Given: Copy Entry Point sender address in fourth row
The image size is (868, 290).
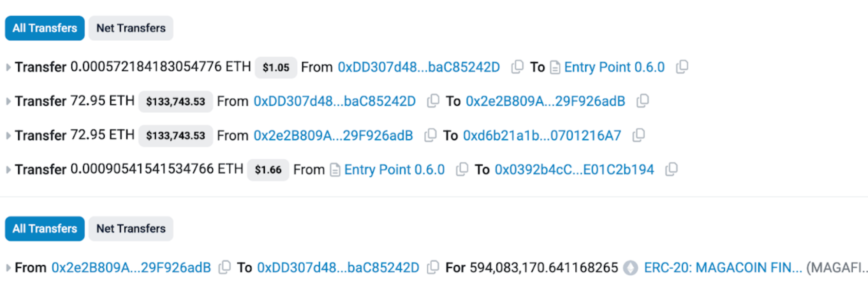Looking at the screenshot, I should click(x=462, y=169).
